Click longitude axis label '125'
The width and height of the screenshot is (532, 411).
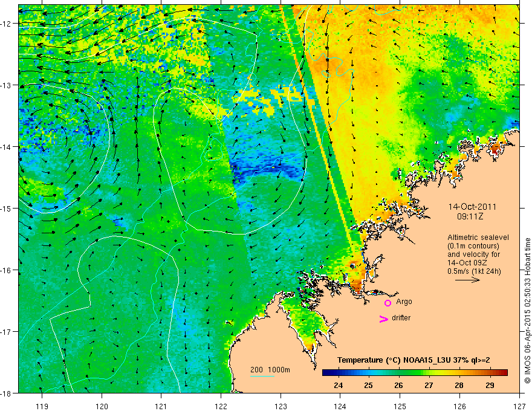(x=400, y=406)
